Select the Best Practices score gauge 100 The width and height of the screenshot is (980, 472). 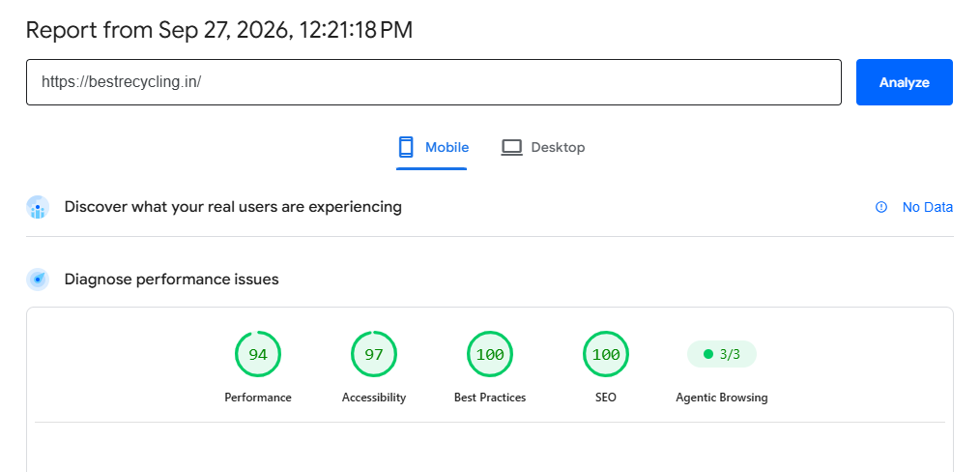click(x=490, y=354)
